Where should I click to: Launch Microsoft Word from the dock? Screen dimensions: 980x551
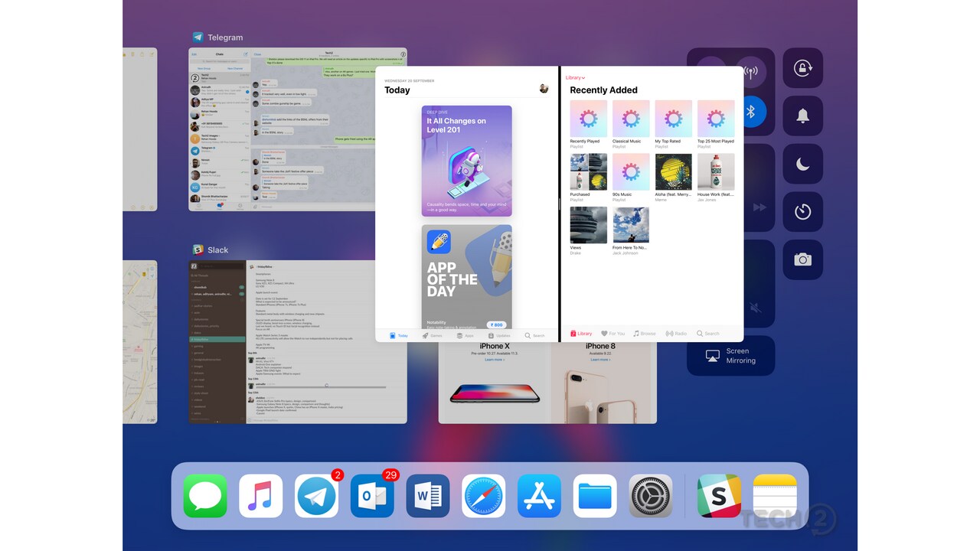pyautogui.click(x=428, y=496)
